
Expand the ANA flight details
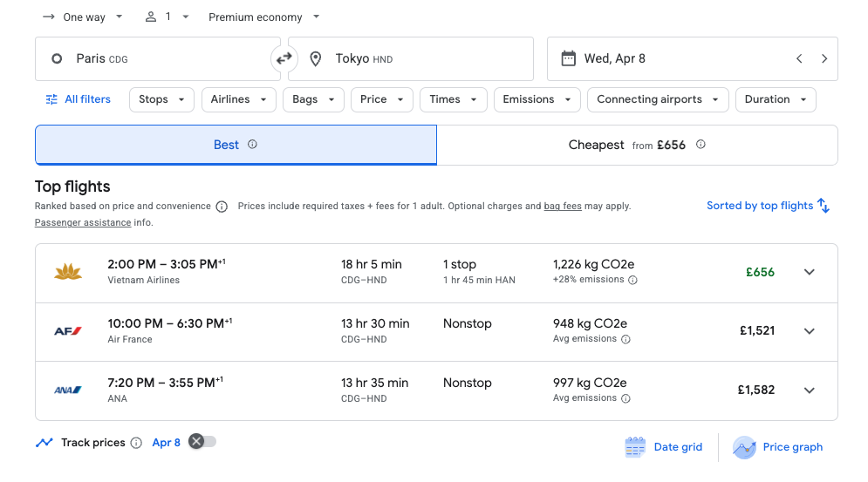point(809,390)
